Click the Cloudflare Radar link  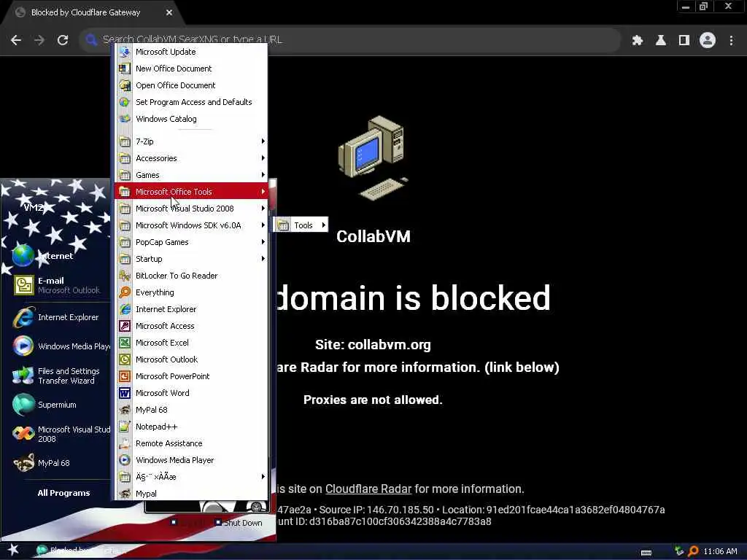[368, 489]
